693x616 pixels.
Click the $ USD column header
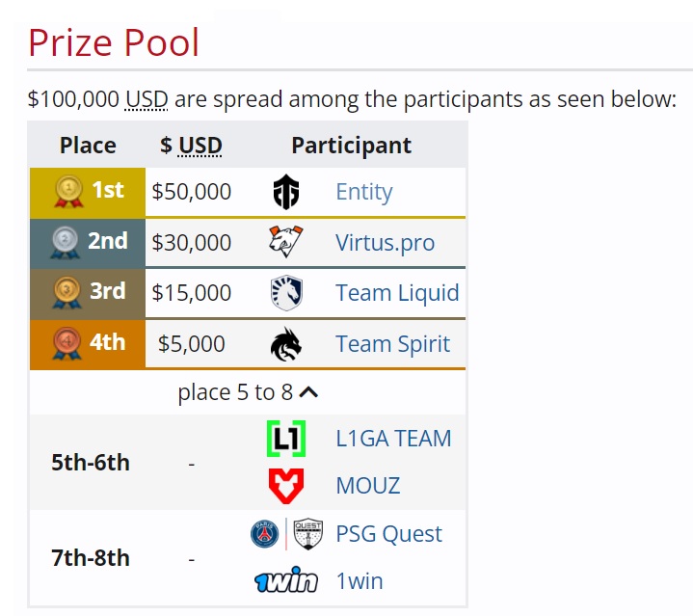[x=191, y=146]
